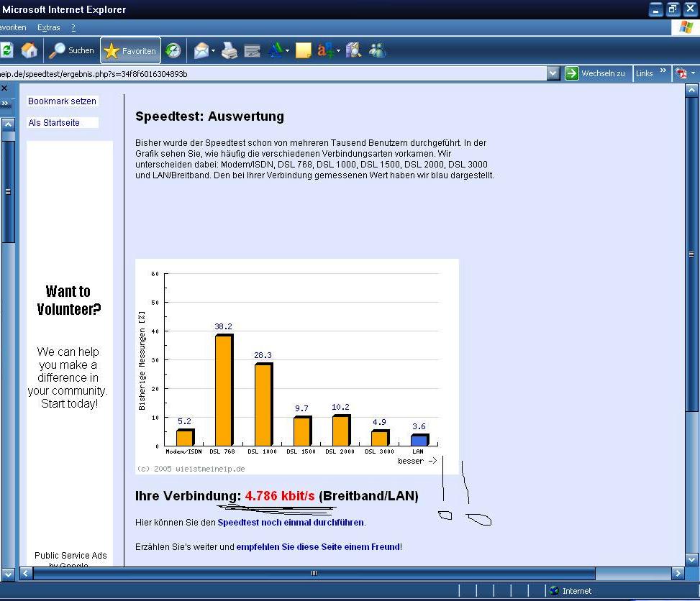
Task: Click left panel scroll down arrow
Action: tap(8, 574)
